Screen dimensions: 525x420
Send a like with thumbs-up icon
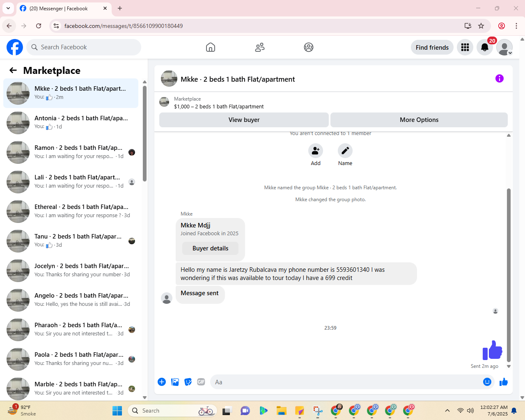504,382
